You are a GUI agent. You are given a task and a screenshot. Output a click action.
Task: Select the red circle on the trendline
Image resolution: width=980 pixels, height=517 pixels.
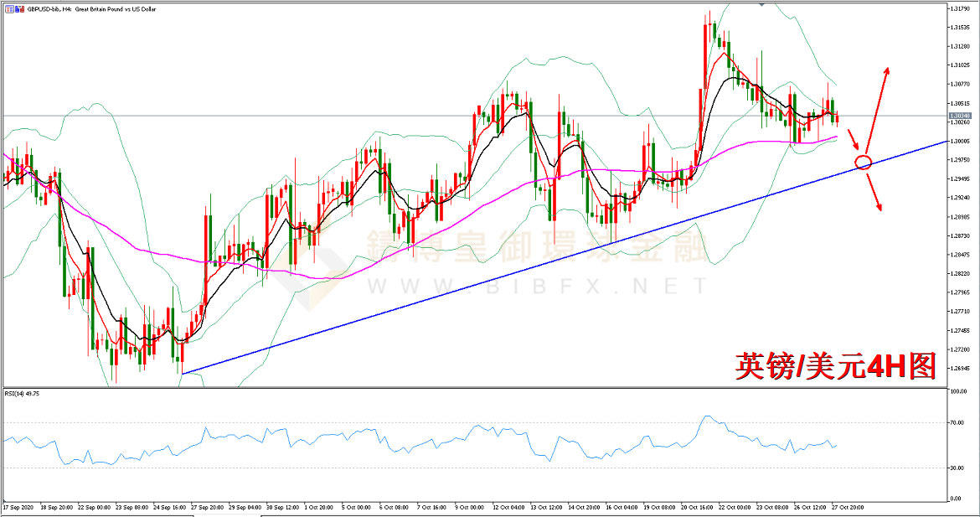(x=863, y=163)
